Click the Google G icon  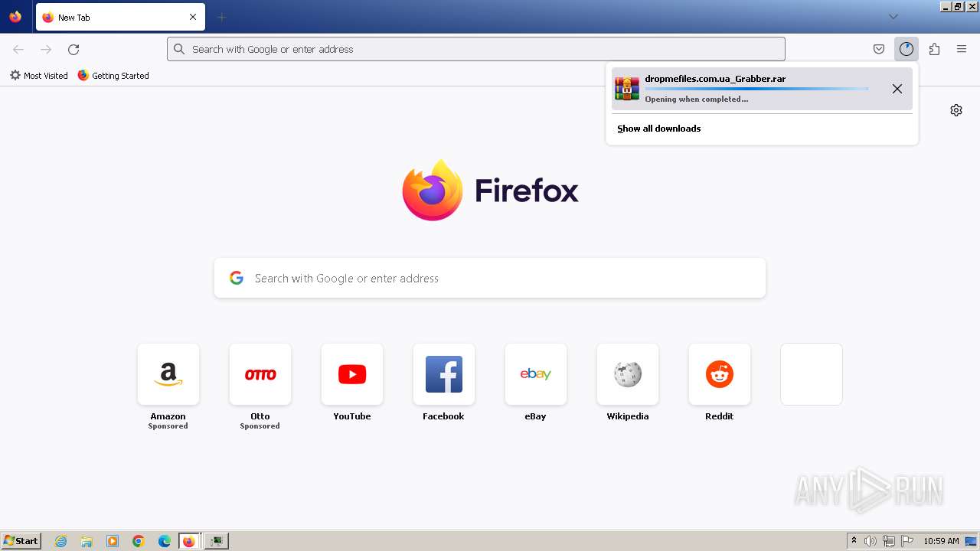237,278
